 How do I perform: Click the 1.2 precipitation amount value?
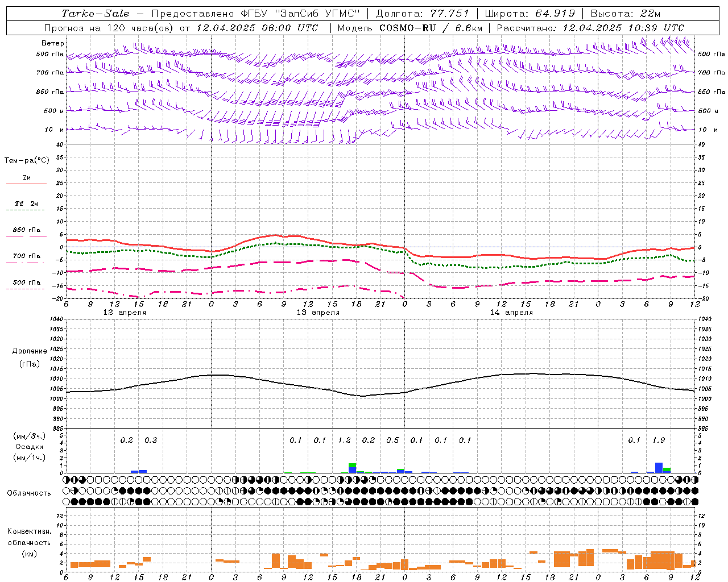coord(344,440)
